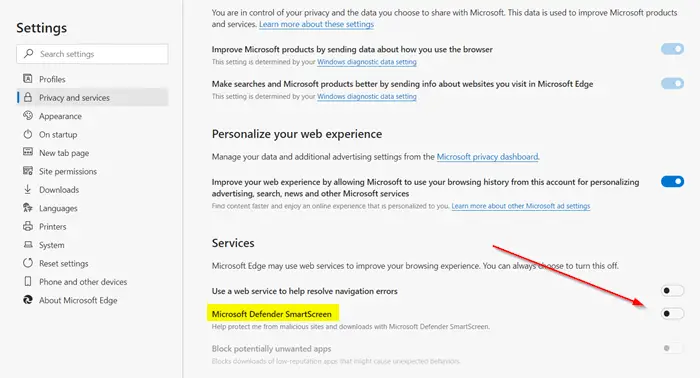Click the On startup power icon

tap(28, 134)
